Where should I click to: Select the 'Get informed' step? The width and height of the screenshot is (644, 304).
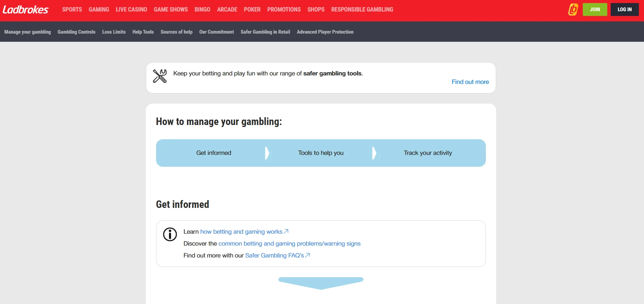tap(214, 153)
